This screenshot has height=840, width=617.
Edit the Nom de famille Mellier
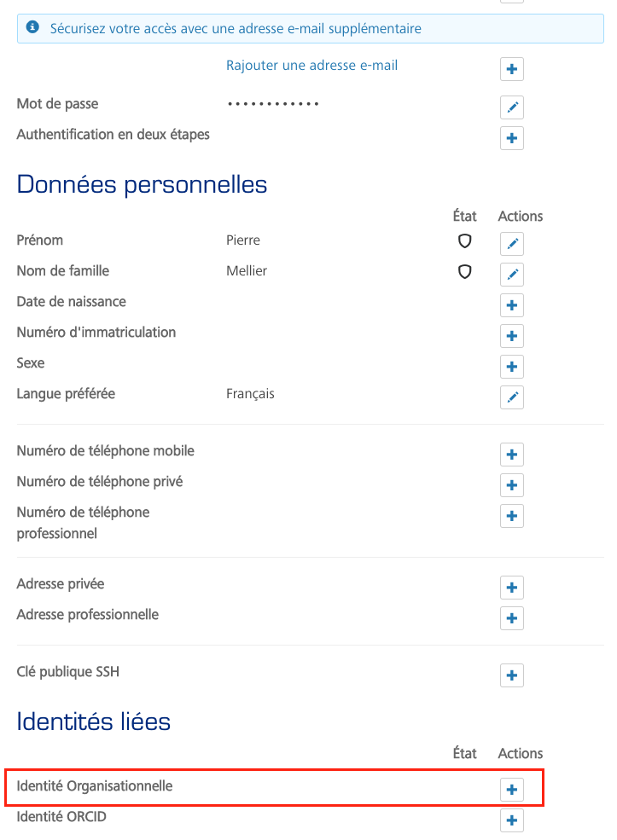511,275
